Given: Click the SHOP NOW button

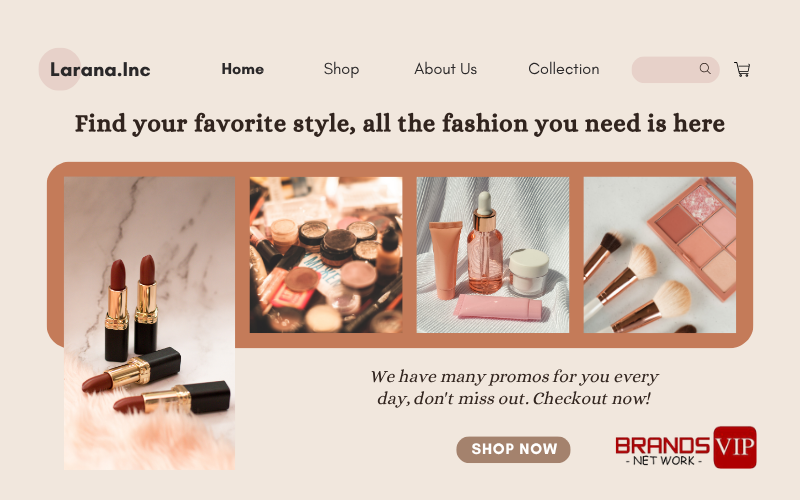Looking at the screenshot, I should point(513,449).
